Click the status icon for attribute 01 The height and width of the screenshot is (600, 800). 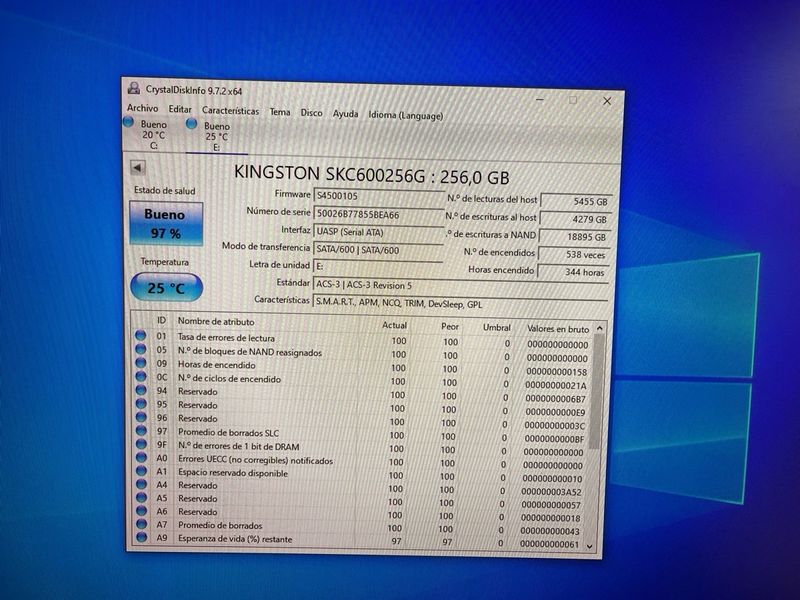(x=141, y=335)
